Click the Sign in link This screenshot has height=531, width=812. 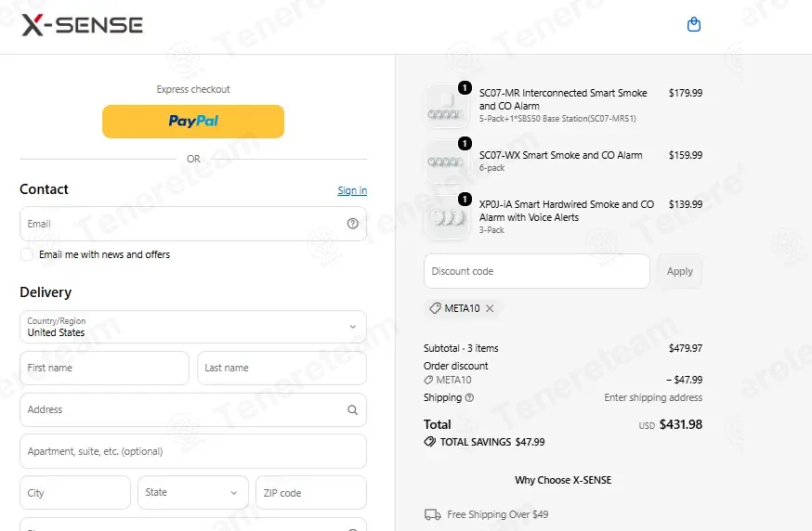click(352, 190)
